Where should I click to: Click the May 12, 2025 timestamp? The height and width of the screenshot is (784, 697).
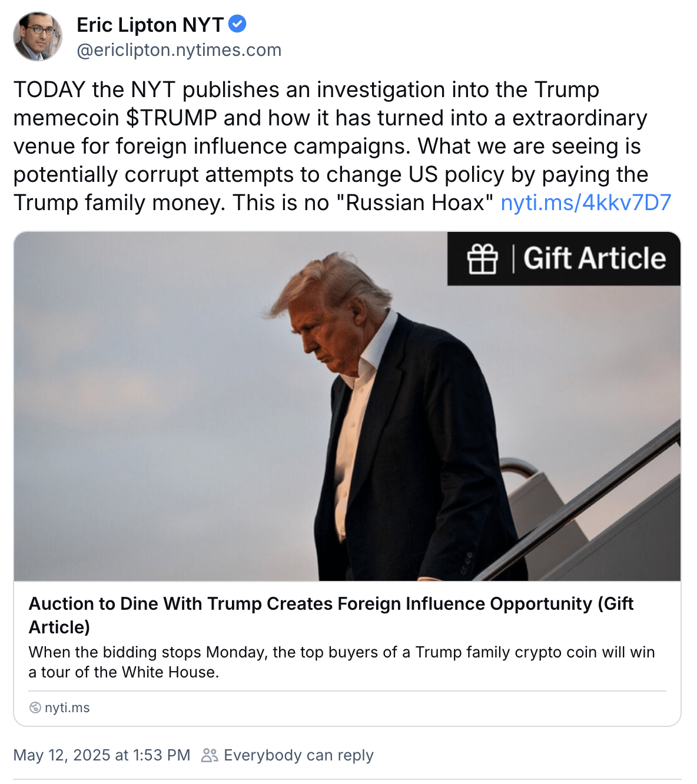pos(102,755)
